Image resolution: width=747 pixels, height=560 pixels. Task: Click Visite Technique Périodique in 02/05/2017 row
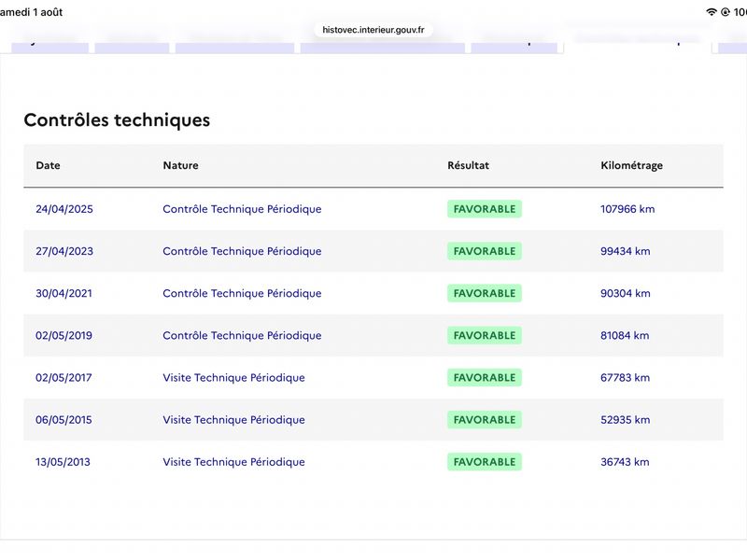pyautogui.click(x=234, y=378)
